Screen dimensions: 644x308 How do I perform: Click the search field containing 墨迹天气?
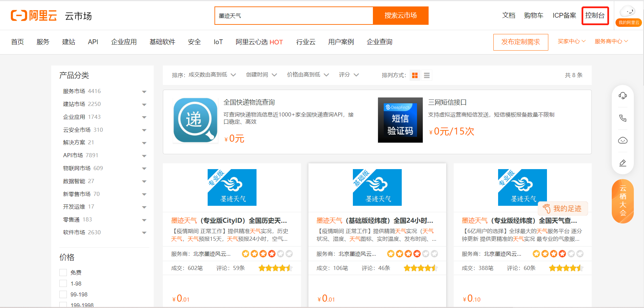(294, 16)
